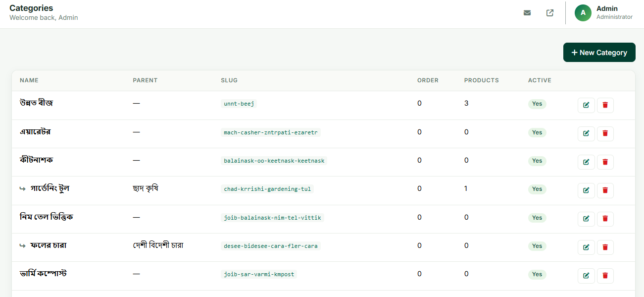644x297 pixels.
Task: Click the external link icon in header
Action: (x=550, y=13)
